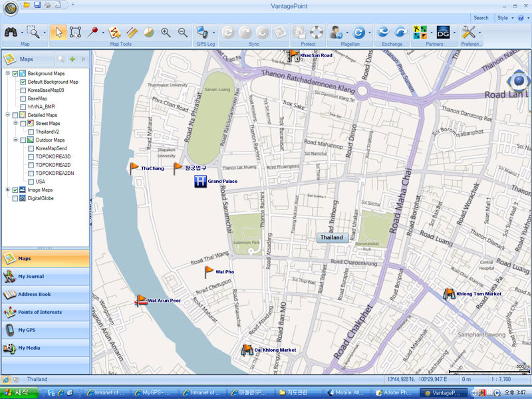Open the My GPS pane
The height and width of the screenshot is (399, 532).
[45, 330]
